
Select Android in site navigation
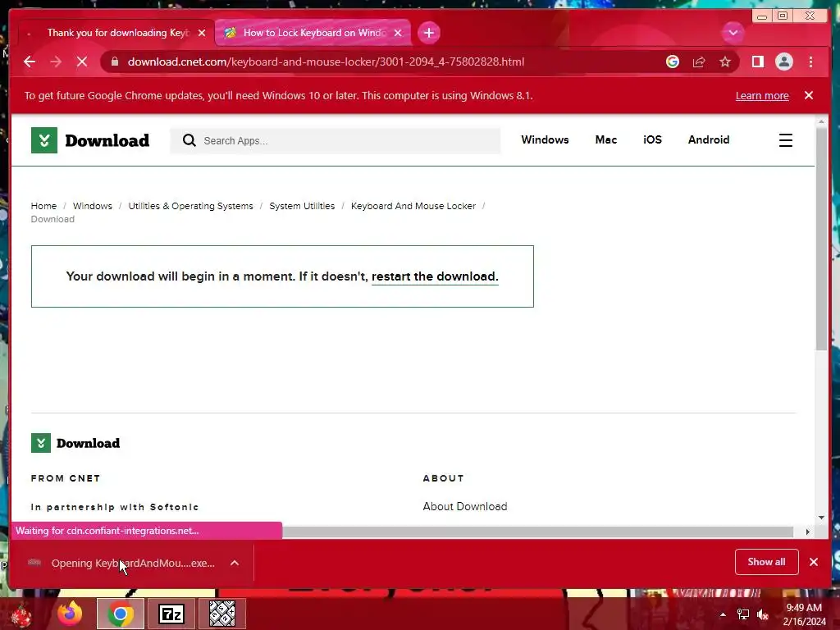[x=709, y=139]
